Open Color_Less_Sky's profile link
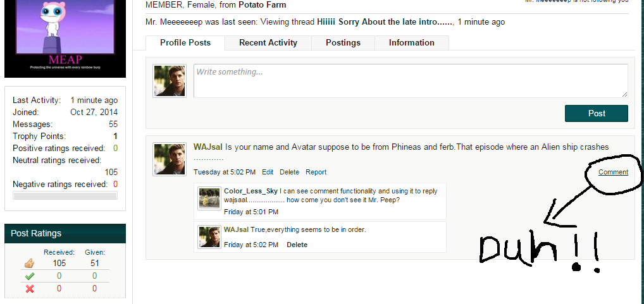644x304 pixels. [x=251, y=191]
